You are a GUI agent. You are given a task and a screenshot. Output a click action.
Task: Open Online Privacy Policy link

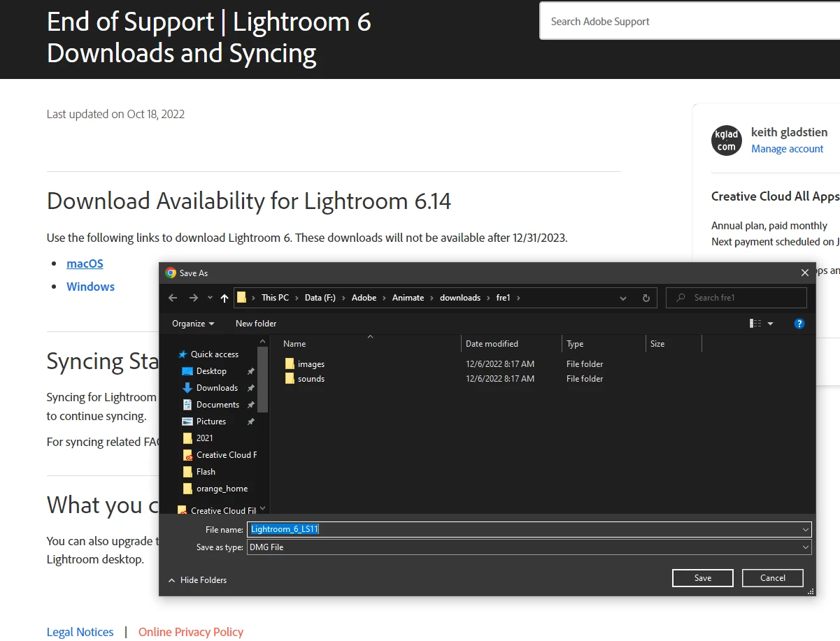click(191, 632)
